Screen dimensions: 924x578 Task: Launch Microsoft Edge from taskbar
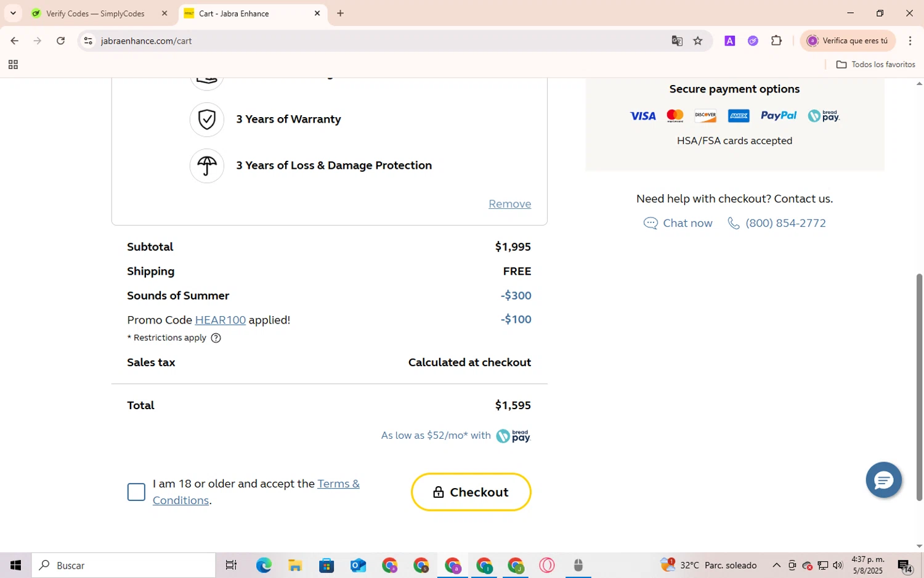pos(264,565)
